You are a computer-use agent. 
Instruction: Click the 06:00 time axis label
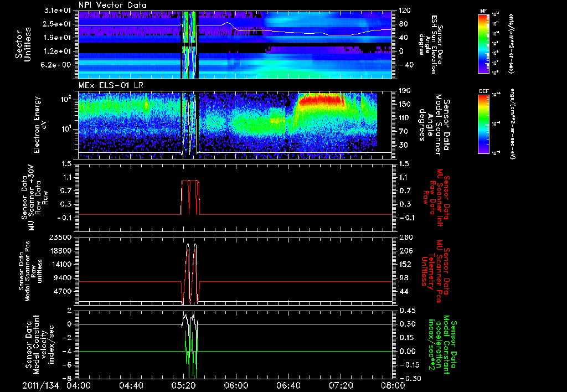236,385
